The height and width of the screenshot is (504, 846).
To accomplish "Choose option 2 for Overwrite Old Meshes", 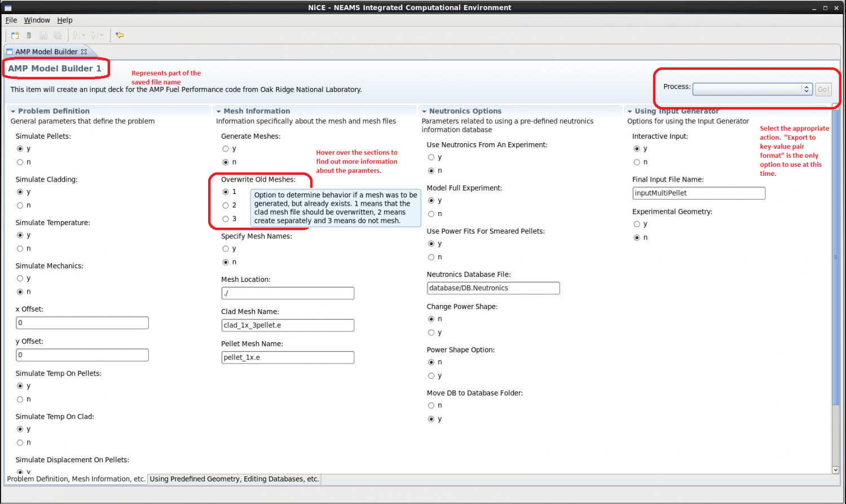I will point(226,206).
